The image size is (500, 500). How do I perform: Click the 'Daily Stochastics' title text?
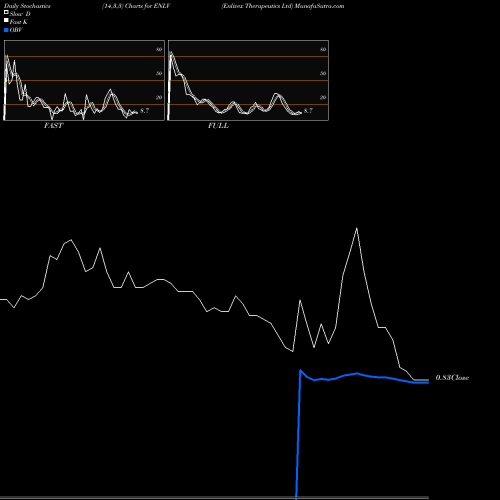click(x=27, y=6)
